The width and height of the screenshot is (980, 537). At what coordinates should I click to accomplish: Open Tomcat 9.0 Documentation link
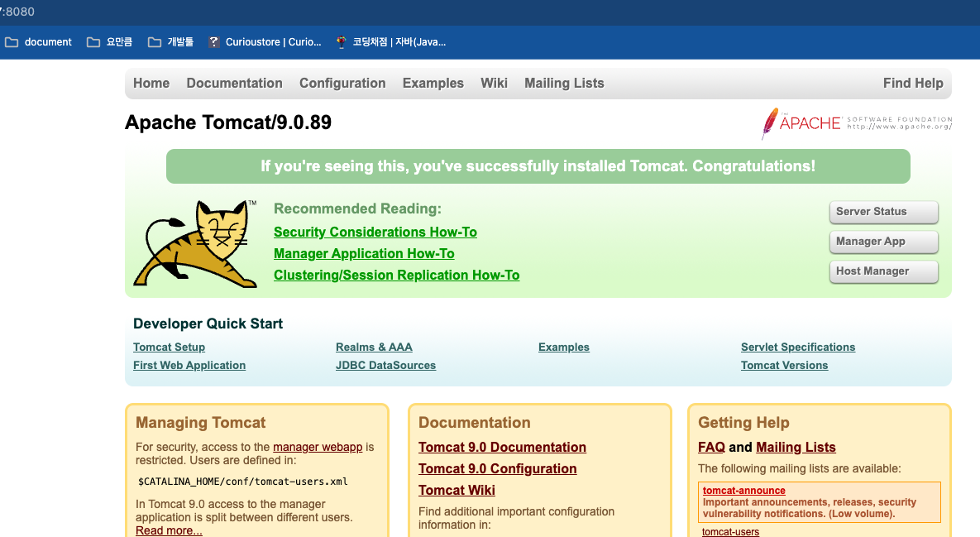pyautogui.click(x=502, y=447)
